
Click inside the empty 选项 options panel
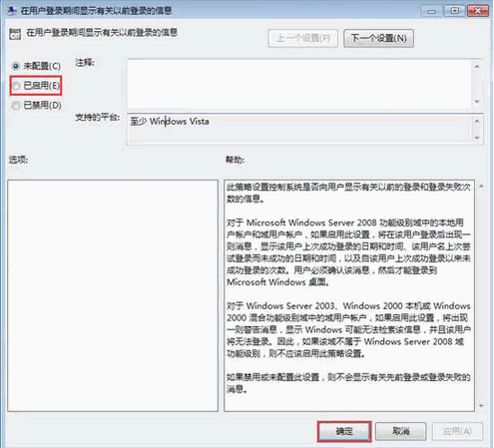(113, 295)
